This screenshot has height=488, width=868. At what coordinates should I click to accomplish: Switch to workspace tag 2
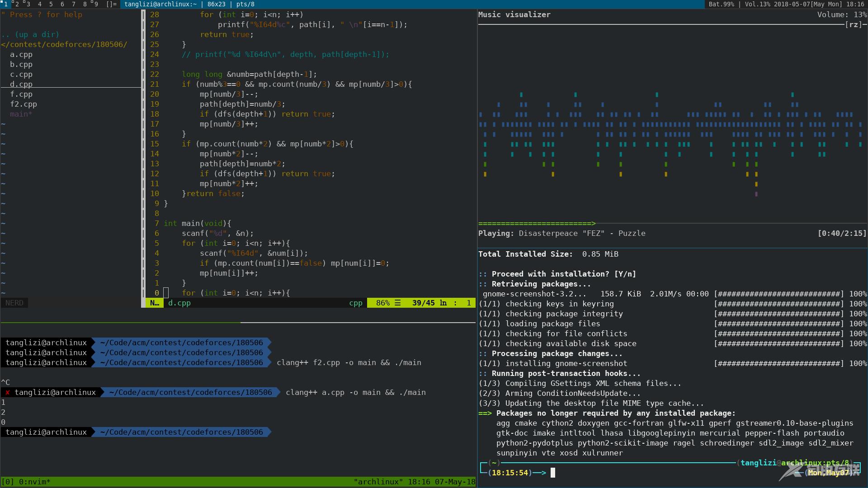coord(17,4)
